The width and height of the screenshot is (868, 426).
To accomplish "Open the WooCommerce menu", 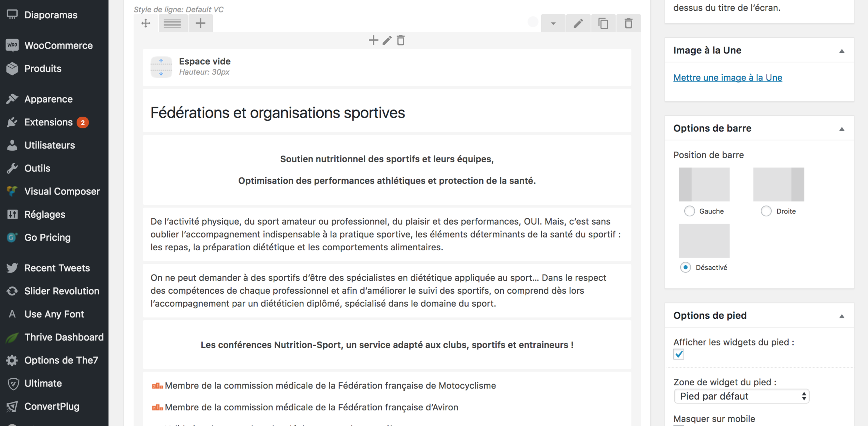I will coord(58,45).
